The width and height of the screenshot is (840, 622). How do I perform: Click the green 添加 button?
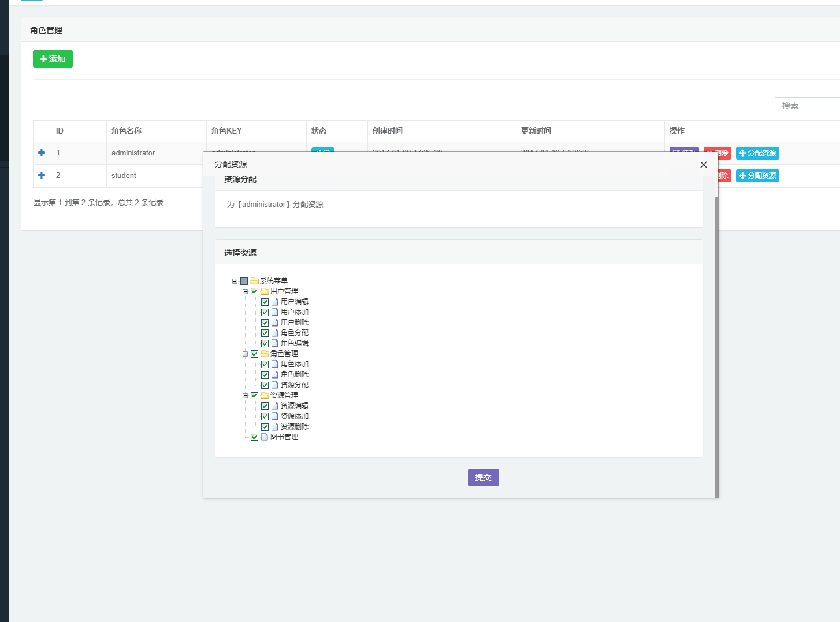coord(53,59)
